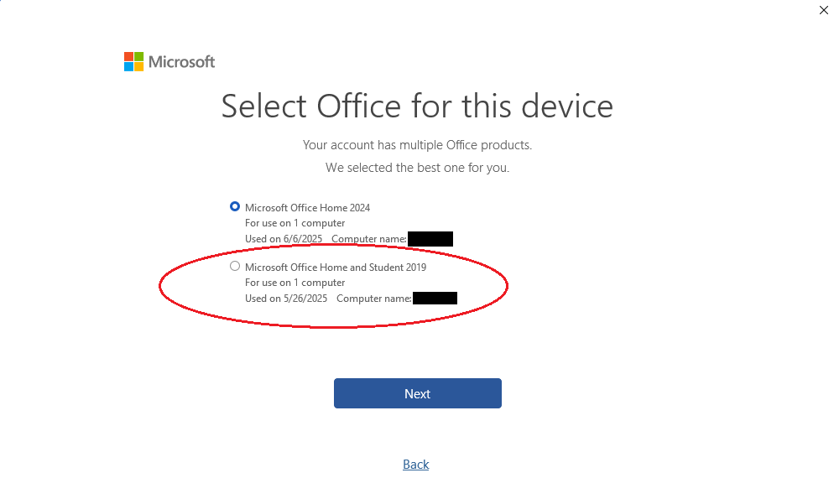The image size is (834, 504).
Task: Click the "Used on 6/6/2025" text
Action: click(284, 239)
